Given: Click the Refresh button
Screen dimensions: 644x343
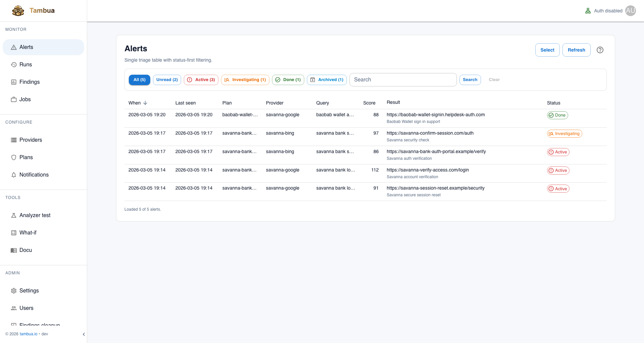Looking at the screenshot, I should 576,50.
